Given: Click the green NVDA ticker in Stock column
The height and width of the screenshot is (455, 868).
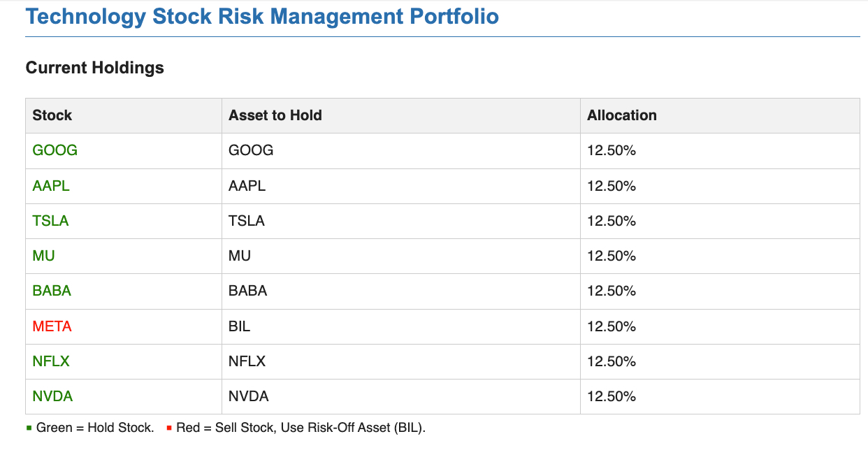Looking at the screenshot, I should pyautogui.click(x=52, y=396).
